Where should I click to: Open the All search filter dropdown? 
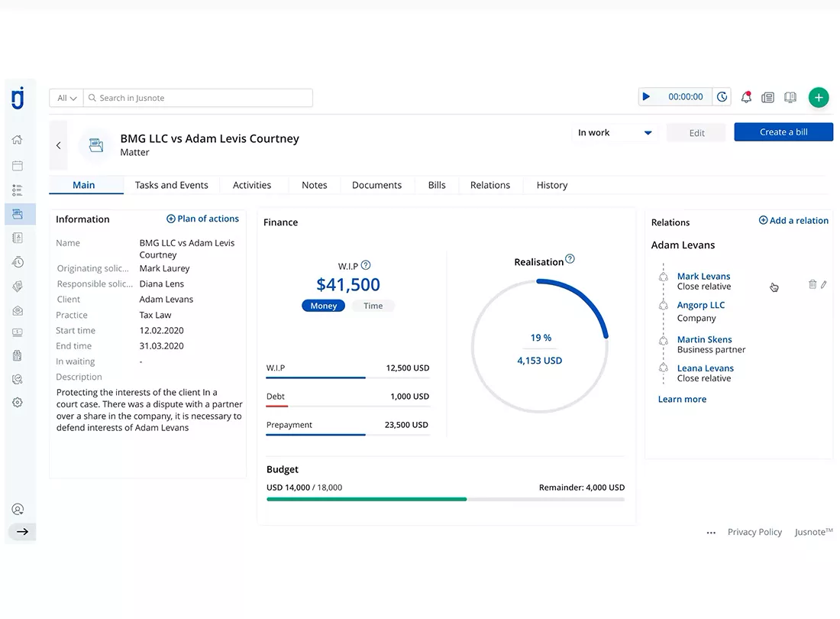click(x=66, y=98)
